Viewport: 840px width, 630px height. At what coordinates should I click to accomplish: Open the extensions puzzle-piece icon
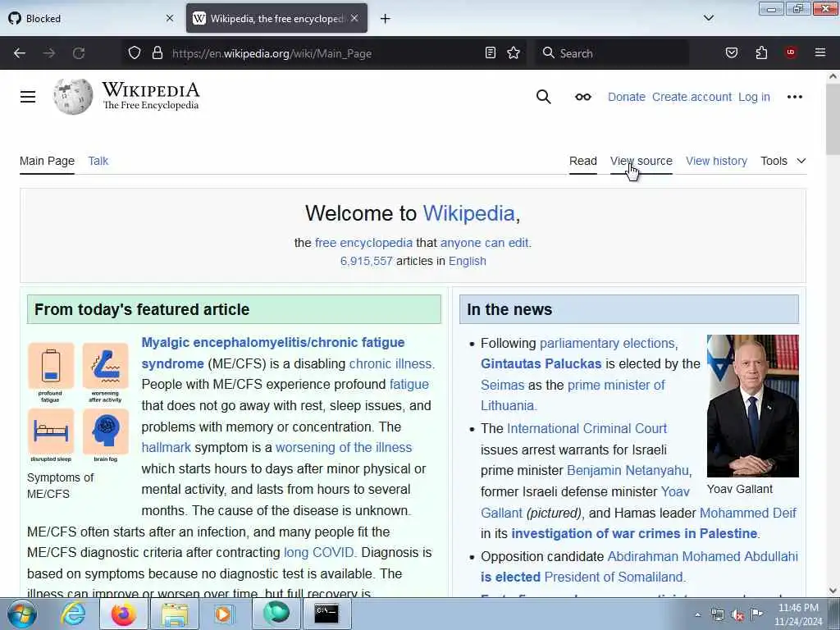point(761,52)
